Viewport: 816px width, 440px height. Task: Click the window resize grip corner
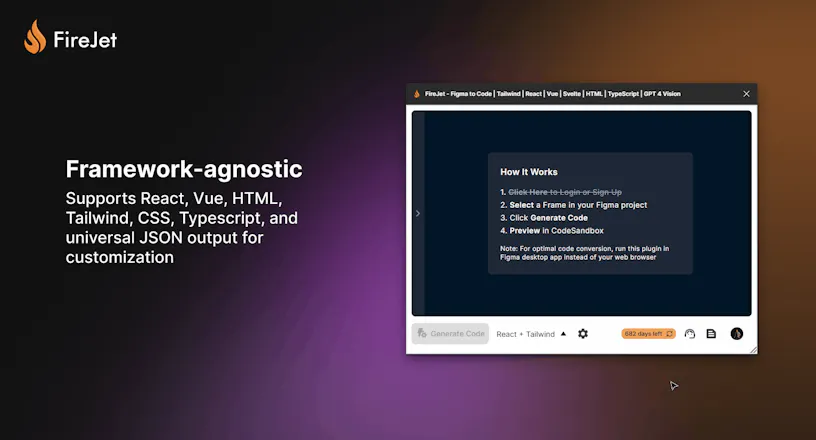point(754,350)
